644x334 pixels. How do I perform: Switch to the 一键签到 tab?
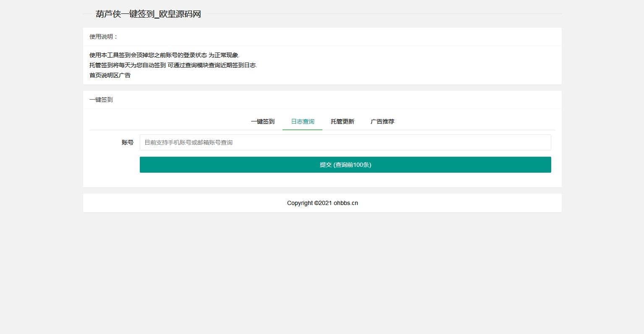point(262,121)
